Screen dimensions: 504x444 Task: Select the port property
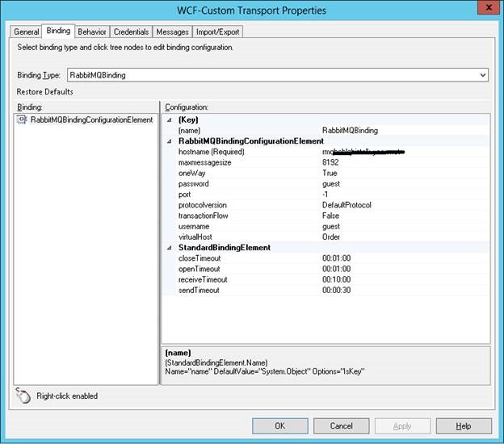pos(184,195)
